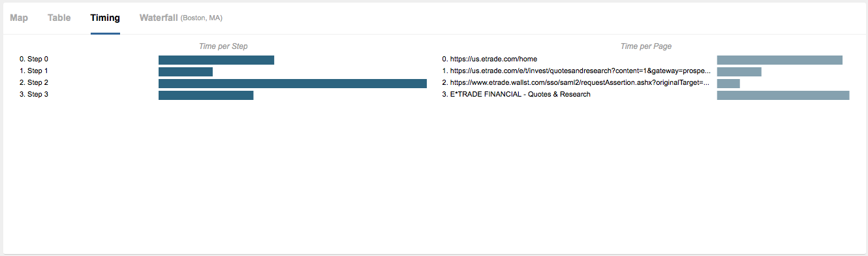The image size is (868, 256).
Task: Switch to the Map tab
Action: 19,18
